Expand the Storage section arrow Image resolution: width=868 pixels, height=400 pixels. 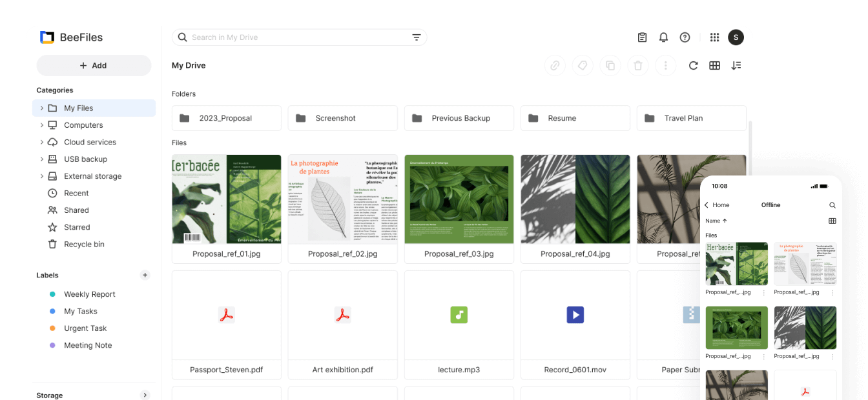[x=145, y=395]
